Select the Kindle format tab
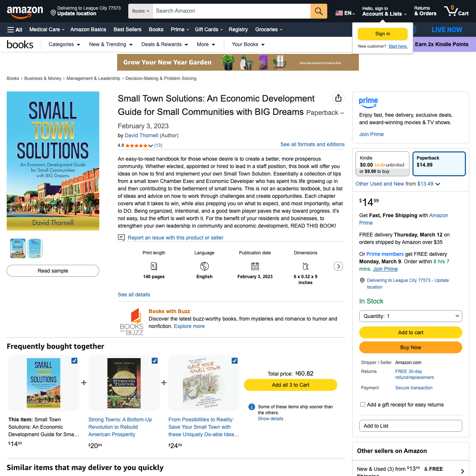 click(382, 164)
